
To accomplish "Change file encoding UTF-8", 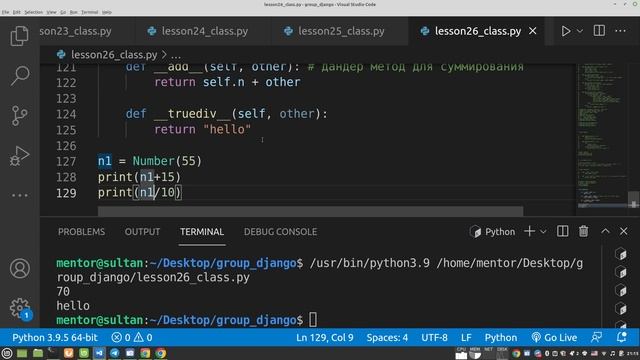I will (434, 338).
